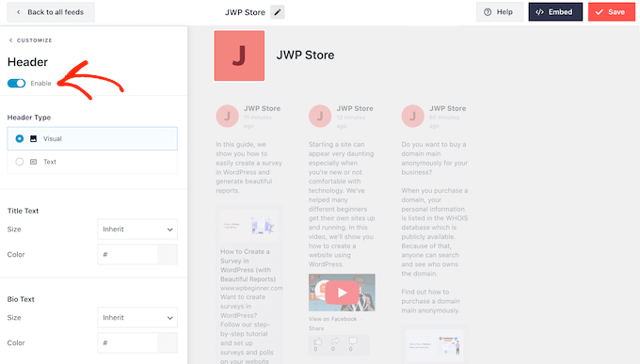The image size is (640, 364).
Task: Click the like thumbs-up icon under the post
Action: coord(317,341)
